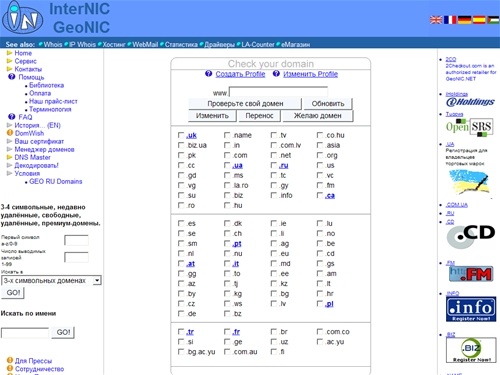The width and height of the screenshot is (500, 375).
Task: Tick the .co.hu domain checkbox
Action: [x=320, y=135]
